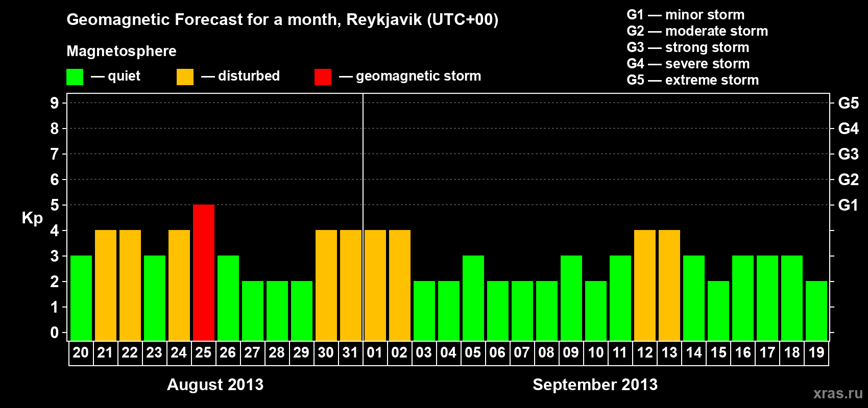868x408 pixels.
Task: Click the green bar for August 26
Action: 228,298
